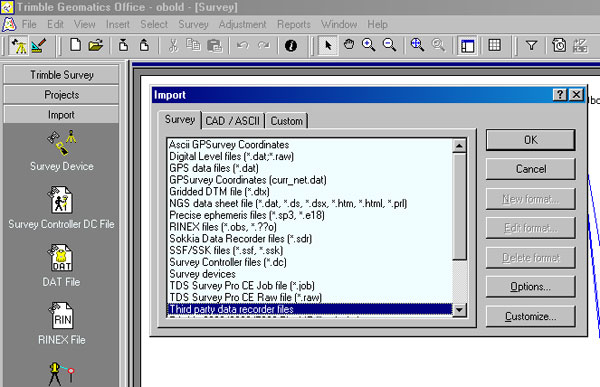This screenshot has width=600, height=387.
Task: Select the arrow pointer tool
Action: [328, 45]
